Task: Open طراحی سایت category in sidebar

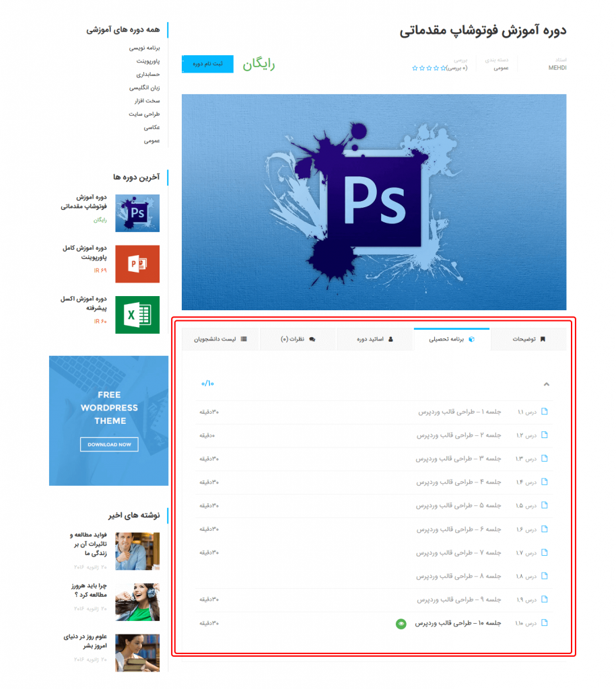Action: (x=144, y=114)
